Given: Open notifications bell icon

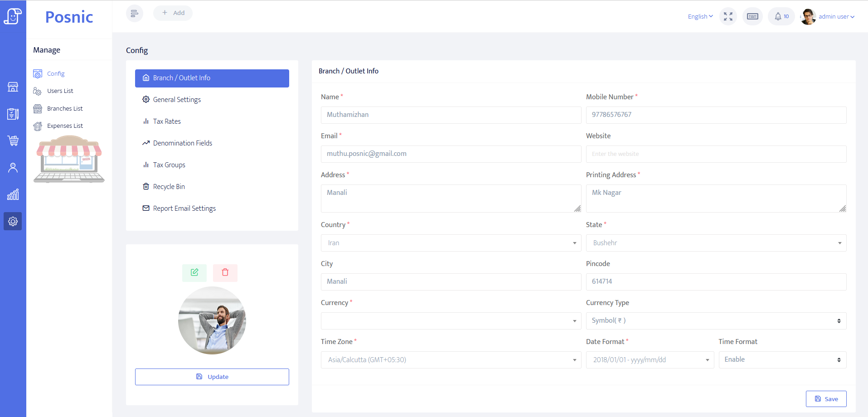Looking at the screenshot, I should coord(781,16).
